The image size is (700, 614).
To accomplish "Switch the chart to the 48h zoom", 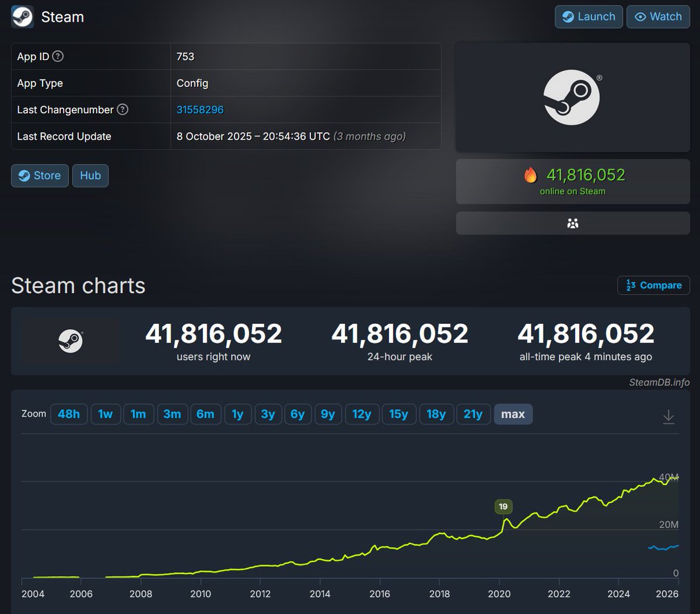I will (69, 414).
